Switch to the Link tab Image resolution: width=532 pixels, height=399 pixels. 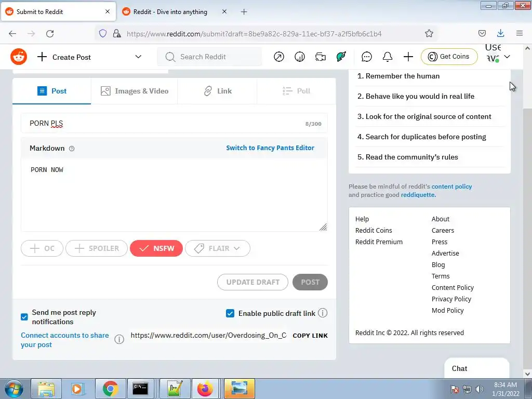[x=218, y=91]
